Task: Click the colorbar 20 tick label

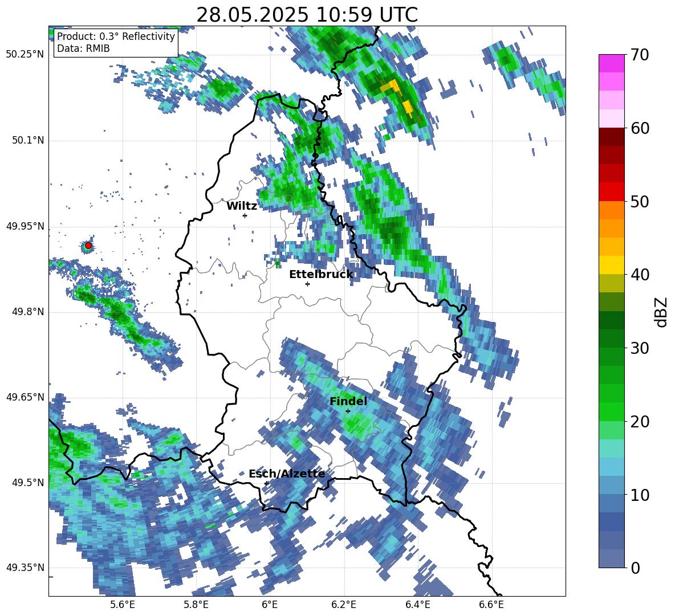Action: (x=640, y=422)
